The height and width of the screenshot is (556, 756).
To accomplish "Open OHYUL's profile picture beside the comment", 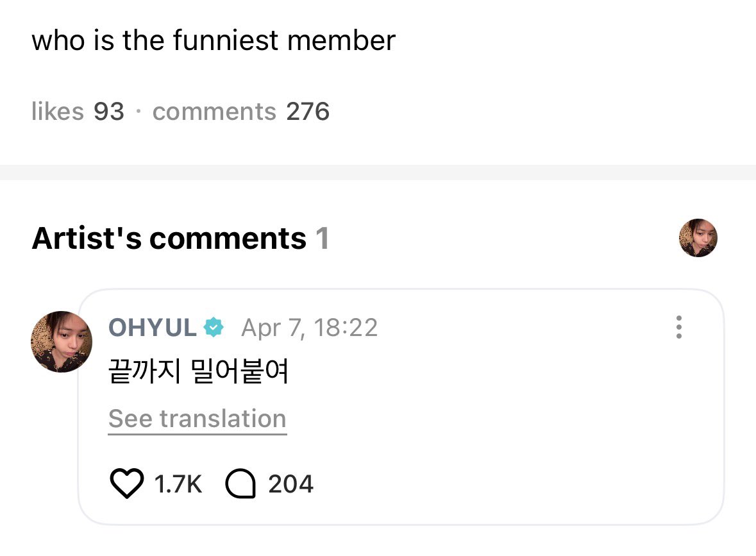I will (62, 342).
